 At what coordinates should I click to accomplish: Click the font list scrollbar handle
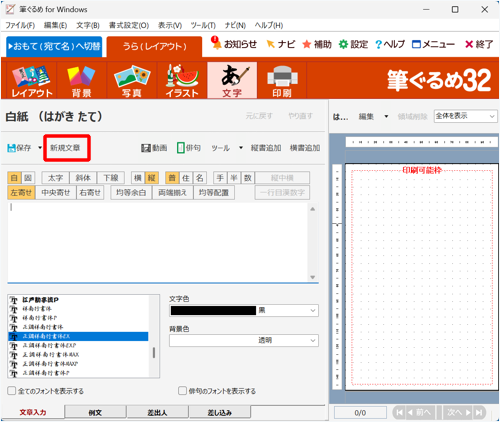(x=154, y=353)
